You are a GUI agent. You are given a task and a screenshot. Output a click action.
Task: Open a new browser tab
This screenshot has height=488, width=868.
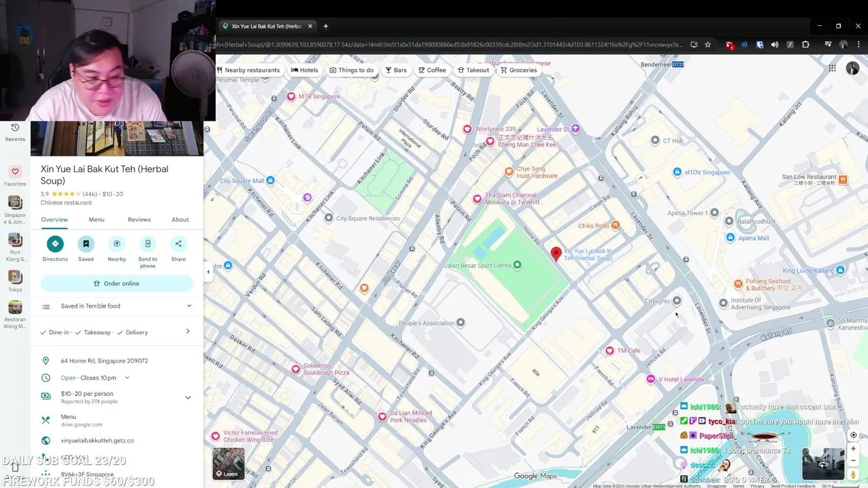325,26
